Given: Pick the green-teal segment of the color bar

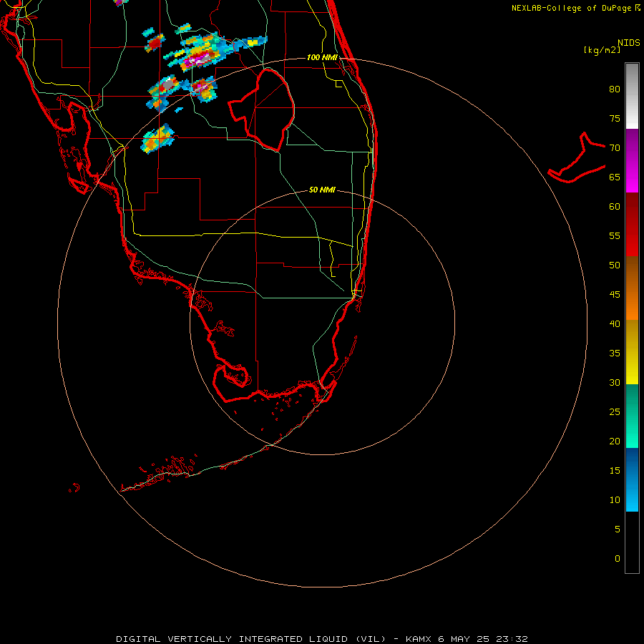Looking at the screenshot, I should [x=632, y=416].
